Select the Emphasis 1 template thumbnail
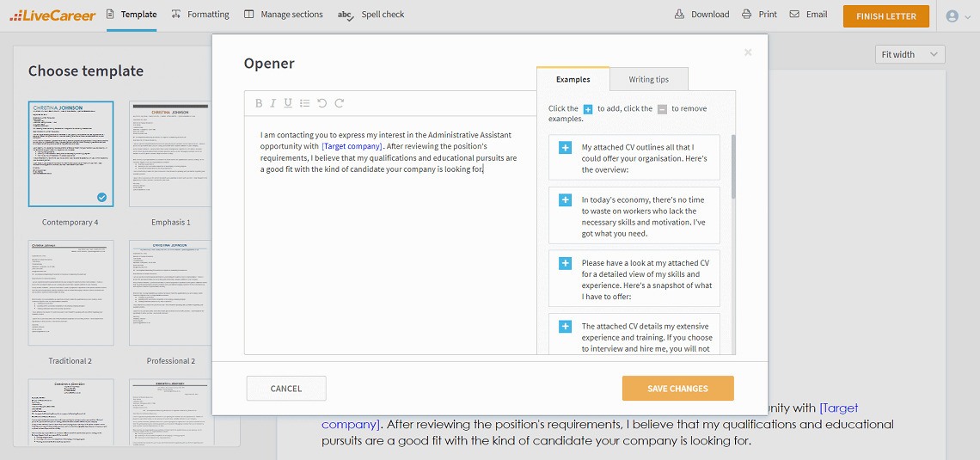Viewport: 980px width, 460px height. 170,155
